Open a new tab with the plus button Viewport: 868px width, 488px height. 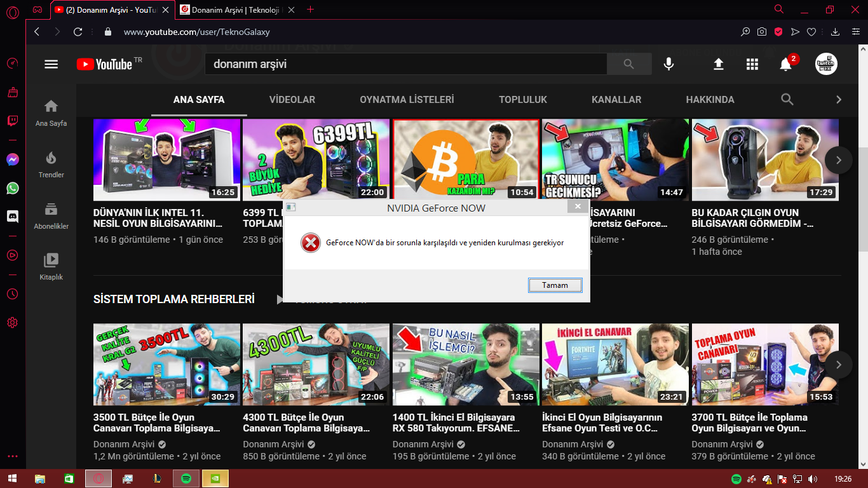click(x=310, y=10)
